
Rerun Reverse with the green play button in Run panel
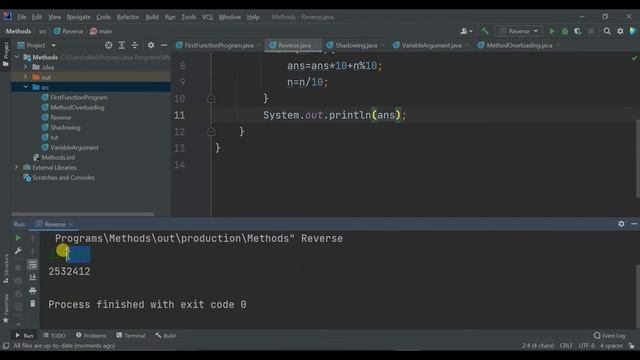pos(18,238)
